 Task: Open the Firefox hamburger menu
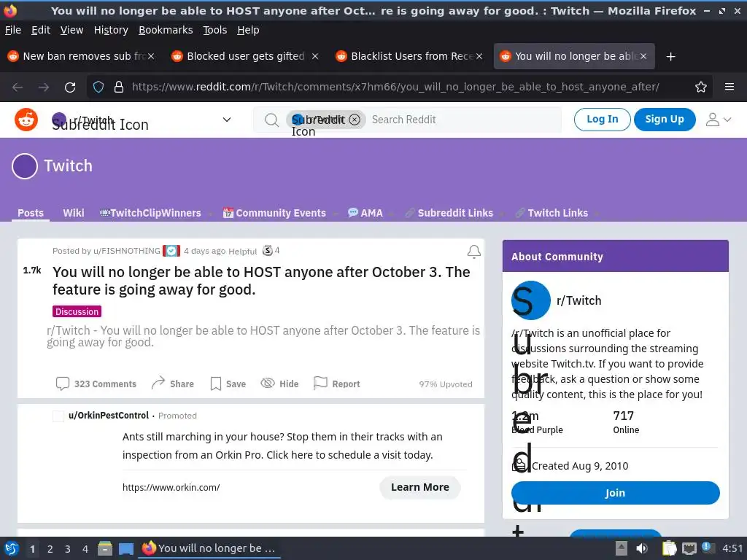point(729,87)
